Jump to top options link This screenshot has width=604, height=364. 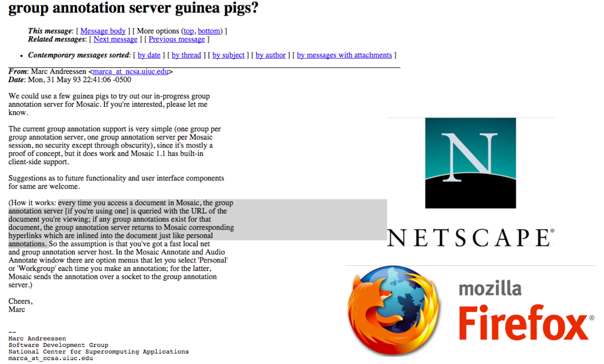click(x=189, y=31)
